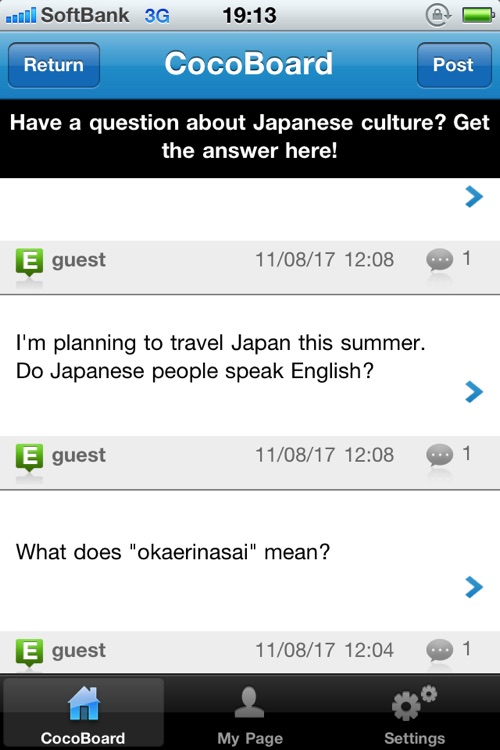This screenshot has width=500, height=750.
Task: Switch to the My Page tab
Action: (250, 714)
